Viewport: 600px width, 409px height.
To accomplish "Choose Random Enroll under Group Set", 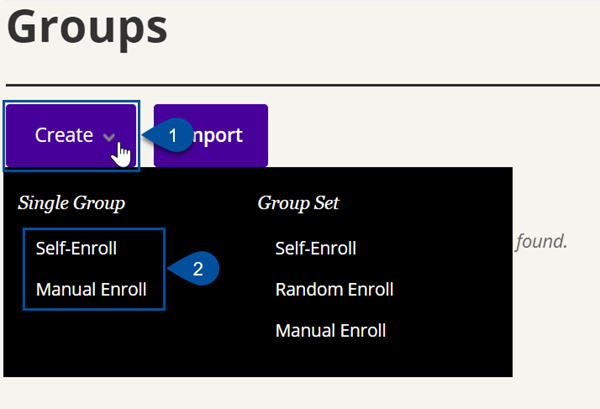I will (334, 289).
